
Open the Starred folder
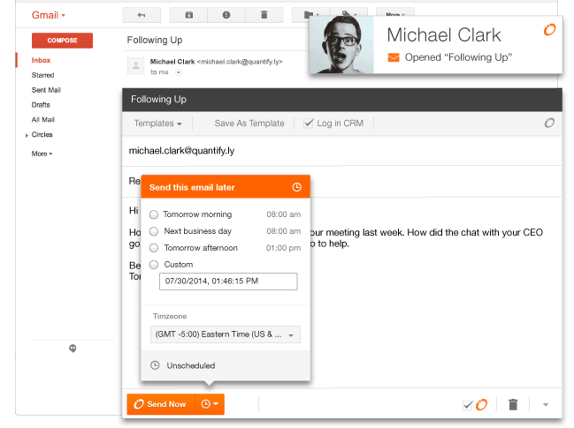point(43,75)
